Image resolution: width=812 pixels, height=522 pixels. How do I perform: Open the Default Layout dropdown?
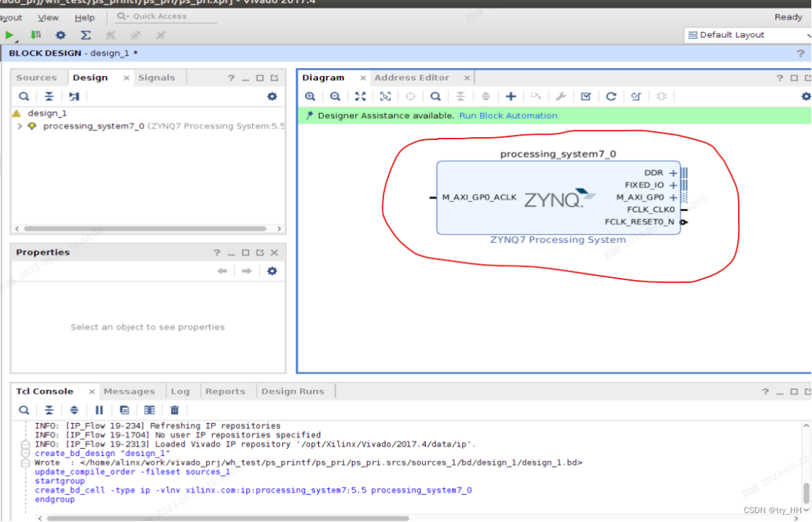(748, 35)
